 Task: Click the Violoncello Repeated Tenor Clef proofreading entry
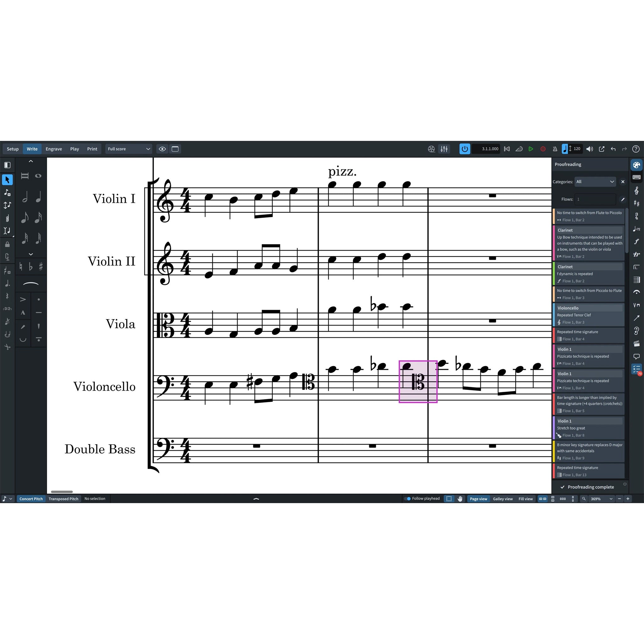pos(588,315)
